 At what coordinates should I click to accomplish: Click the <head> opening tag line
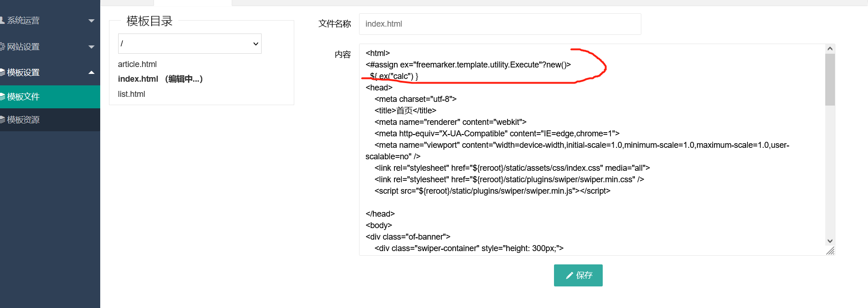point(379,88)
